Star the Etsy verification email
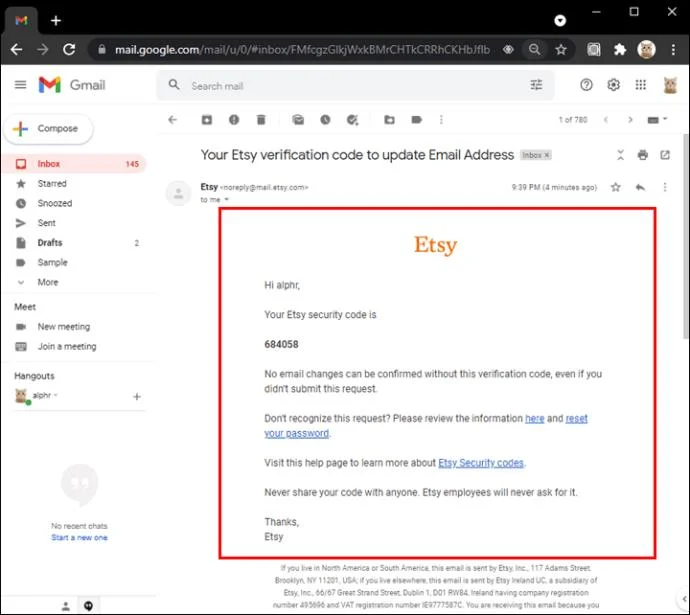The image size is (690, 615). pyautogui.click(x=616, y=187)
